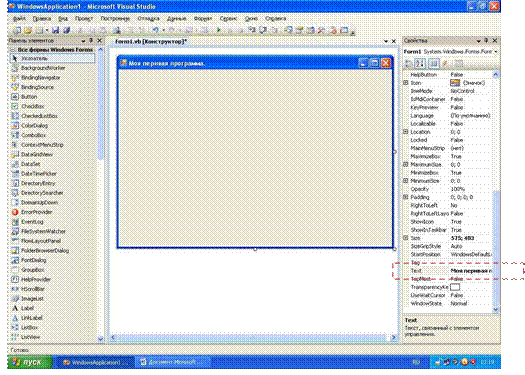
Task: Click the Save floppy-disk toolbar icon
Action: [x=55, y=30]
